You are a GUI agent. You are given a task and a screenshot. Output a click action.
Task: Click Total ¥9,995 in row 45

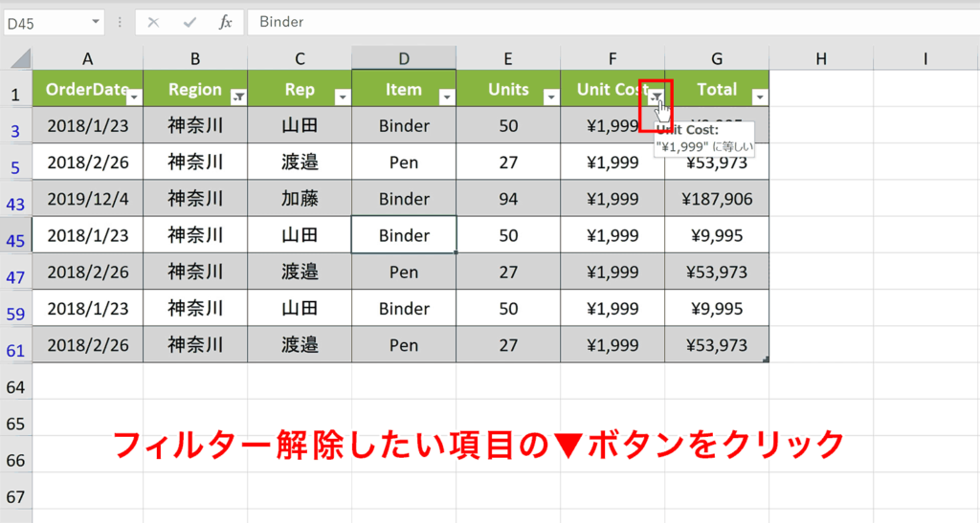(x=717, y=235)
